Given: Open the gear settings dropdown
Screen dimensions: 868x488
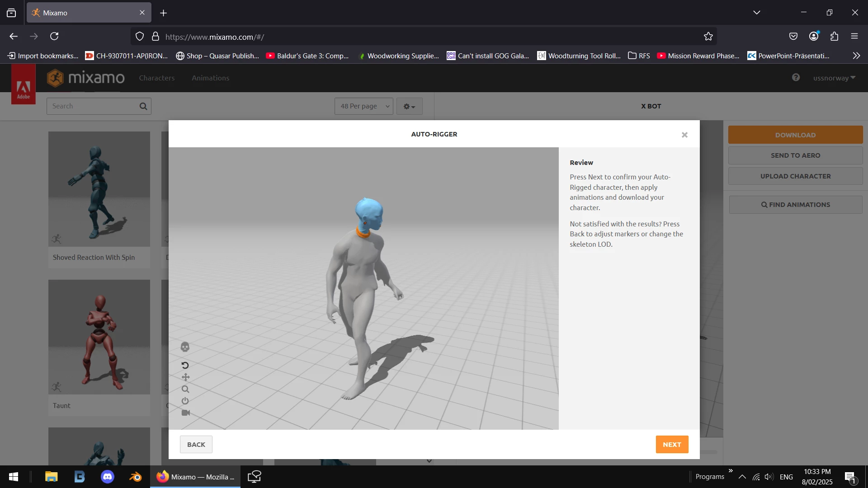Looking at the screenshot, I should [x=409, y=107].
